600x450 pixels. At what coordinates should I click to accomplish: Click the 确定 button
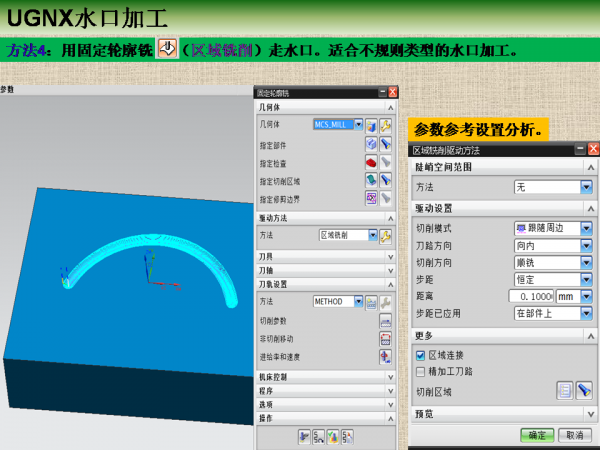coord(537,435)
